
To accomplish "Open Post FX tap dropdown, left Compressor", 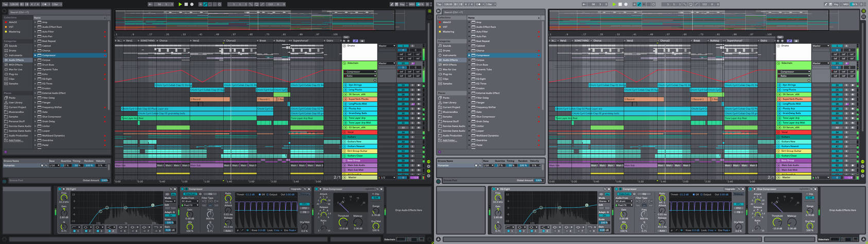I will 189,205.
